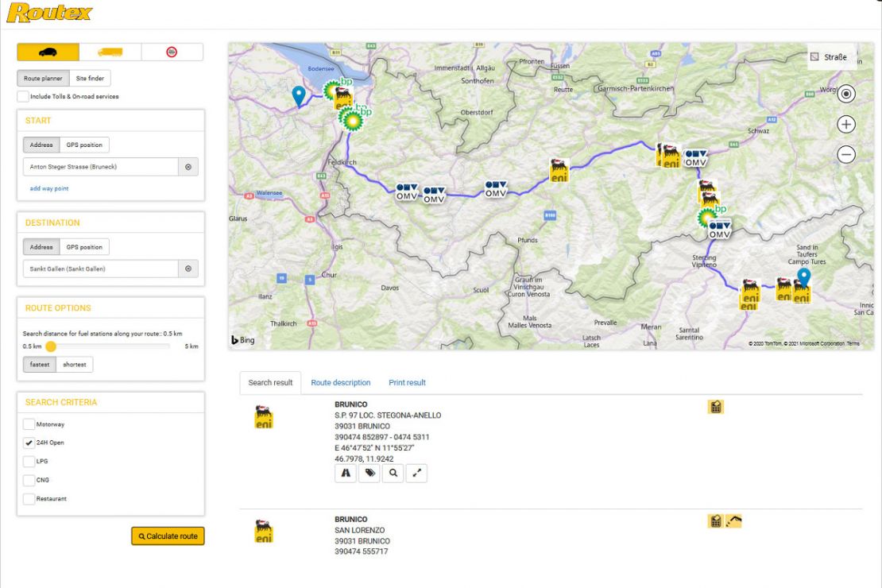The height and width of the screenshot is (588, 882).
Task: Choose Address mode in Destination section
Action: click(x=41, y=247)
